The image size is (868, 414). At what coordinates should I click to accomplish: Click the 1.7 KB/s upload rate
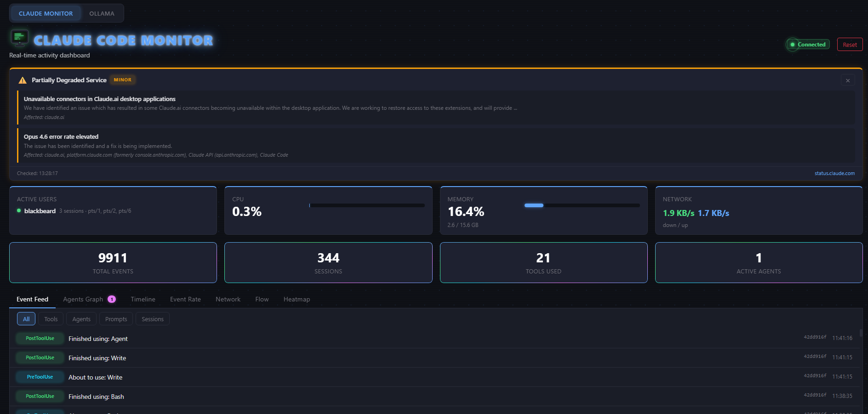click(x=714, y=213)
